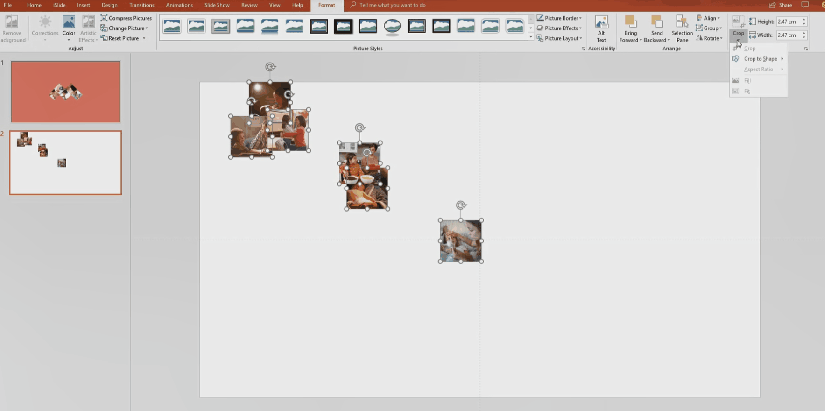The width and height of the screenshot is (825, 411).
Task: Apply the oval picture style
Action: click(392, 26)
